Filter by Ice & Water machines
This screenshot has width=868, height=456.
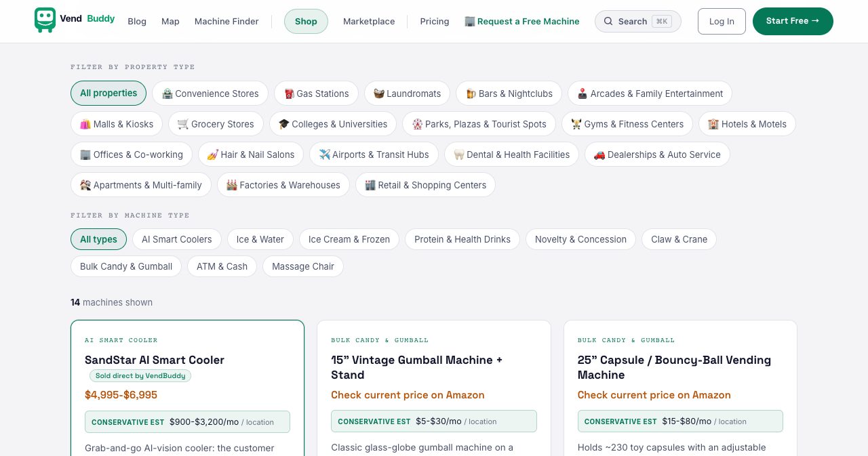coord(260,239)
